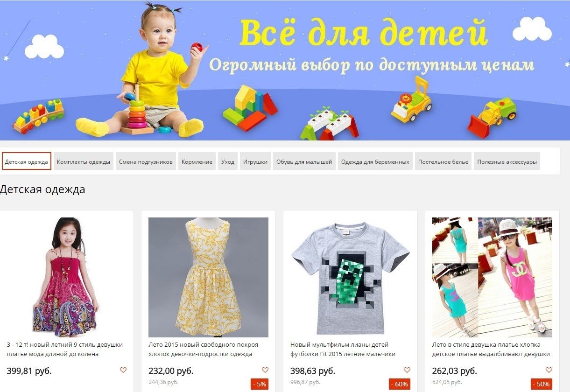Switch to the Смена подгузников tab

click(x=146, y=161)
